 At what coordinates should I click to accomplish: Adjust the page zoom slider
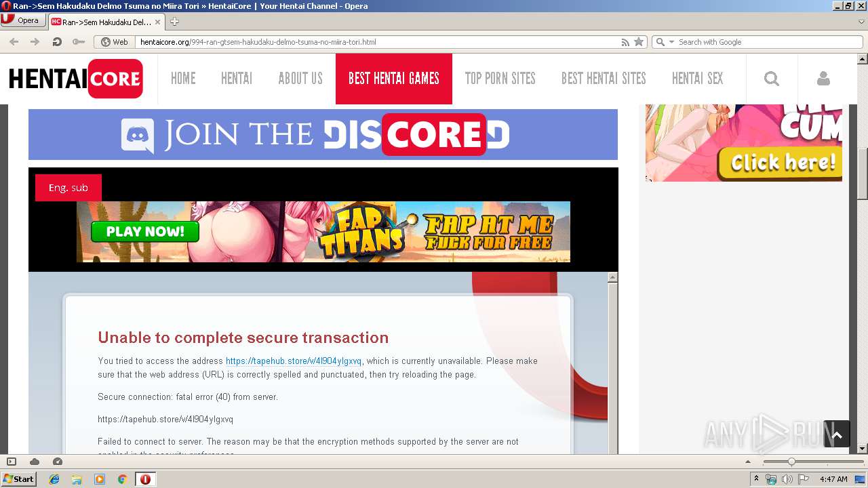click(813, 462)
